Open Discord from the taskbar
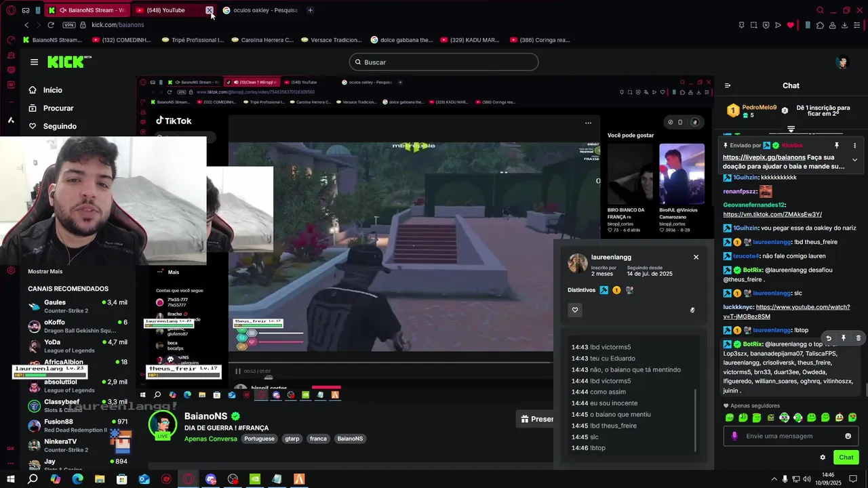Image resolution: width=868 pixels, height=488 pixels. click(210, 479)
